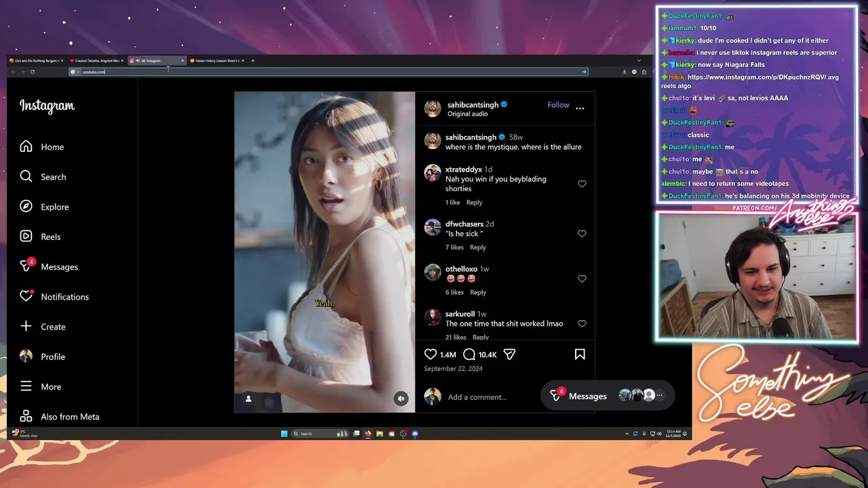
Task: Reload the page in browser
Action: point(32,72)
